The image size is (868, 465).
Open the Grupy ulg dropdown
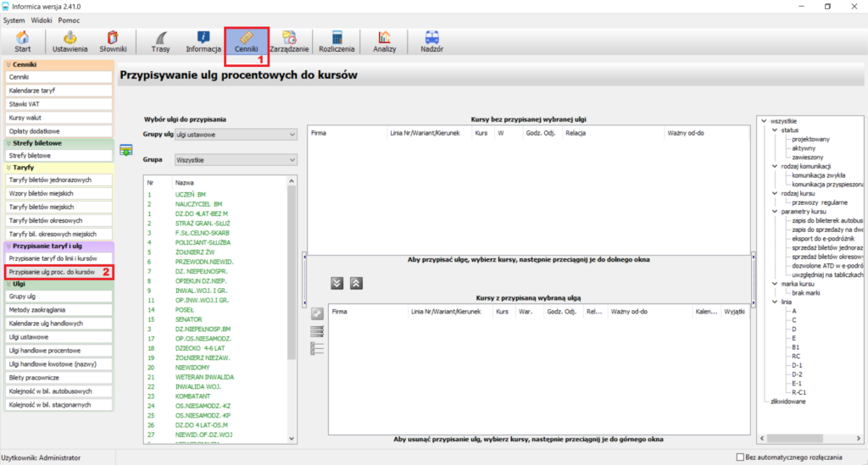236,135
